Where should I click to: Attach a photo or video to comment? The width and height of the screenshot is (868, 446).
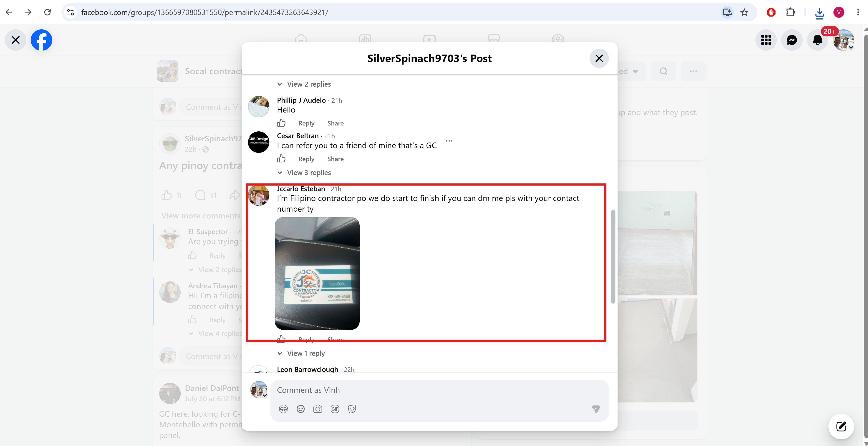[318, 409]
